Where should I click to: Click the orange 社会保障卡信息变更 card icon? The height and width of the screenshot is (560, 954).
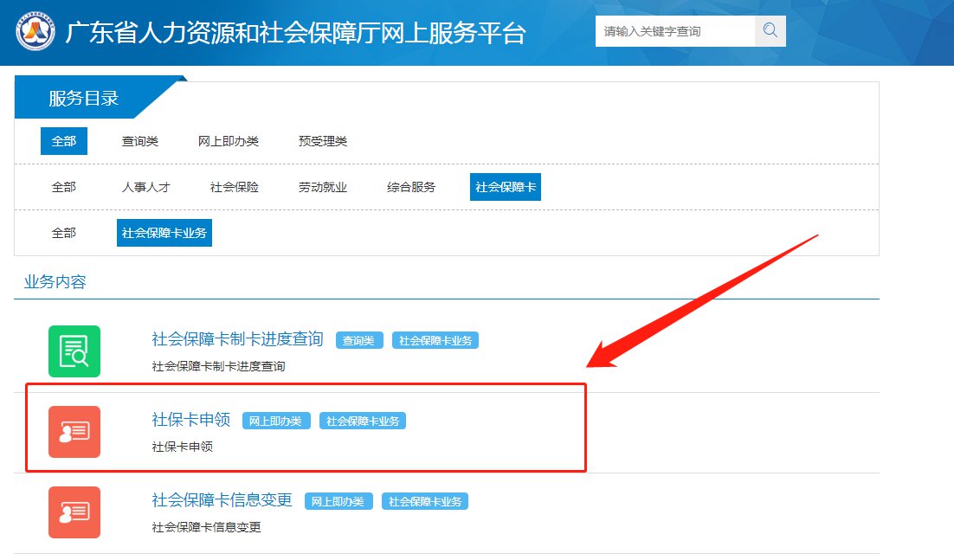tap(74, 512)
